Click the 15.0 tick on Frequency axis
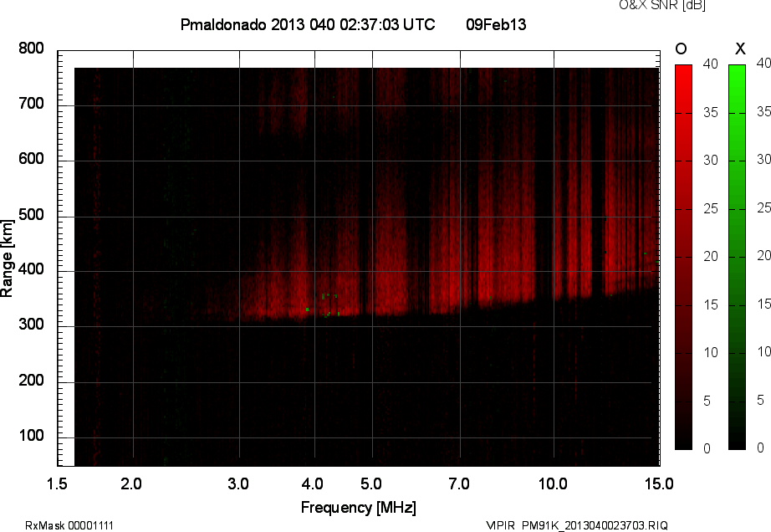771x532 pixels. tap(658, 483)
